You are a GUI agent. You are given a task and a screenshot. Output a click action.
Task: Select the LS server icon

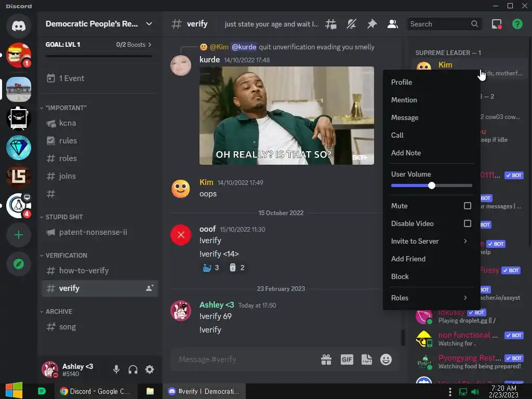click(x=19, y=177)
